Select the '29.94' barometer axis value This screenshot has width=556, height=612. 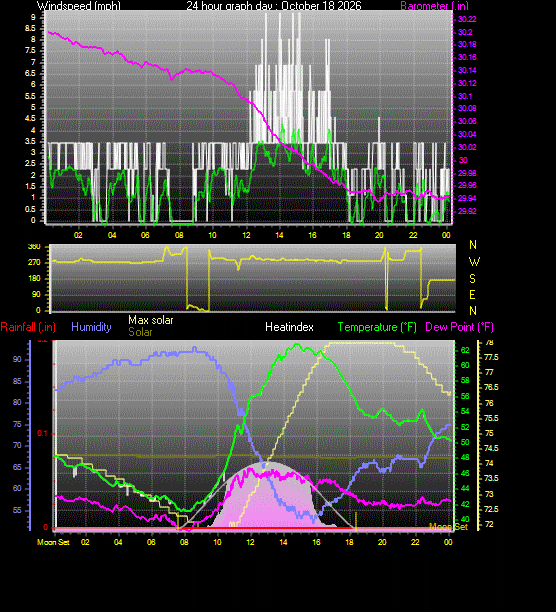click(467, 199)
